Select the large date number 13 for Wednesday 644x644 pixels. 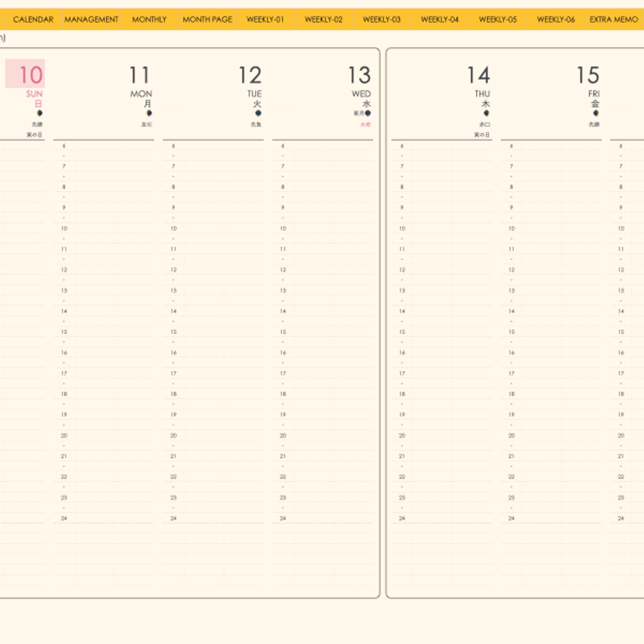coord(359,75)
